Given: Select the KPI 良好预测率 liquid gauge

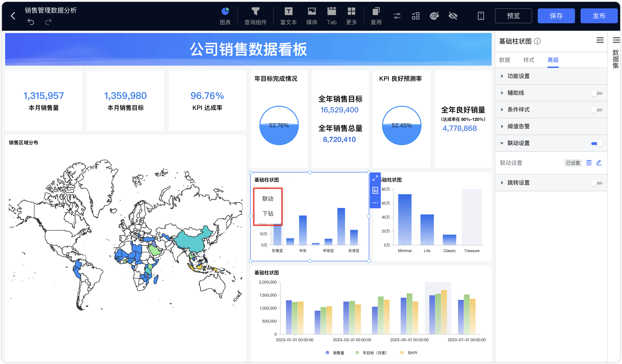Looking at the screenshot, I should pos(402,125).
